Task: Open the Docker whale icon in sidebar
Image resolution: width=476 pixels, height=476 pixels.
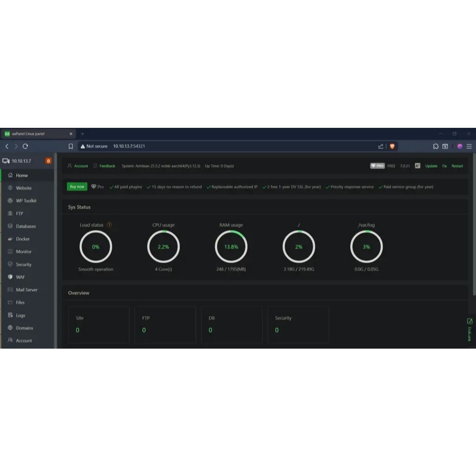Action: (x=10, y=239)
